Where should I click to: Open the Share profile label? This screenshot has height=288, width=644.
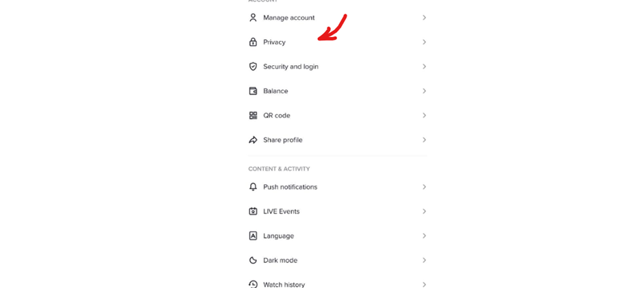click(x=282, y=140)
